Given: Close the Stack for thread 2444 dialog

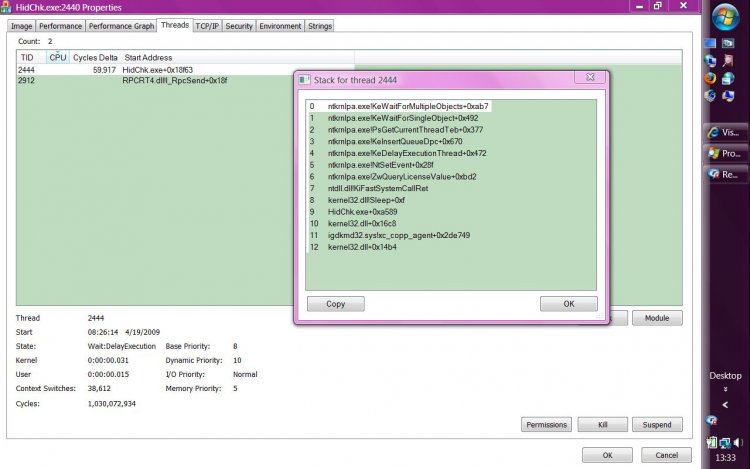Looking at the screenshot, I should pos(590,77).
